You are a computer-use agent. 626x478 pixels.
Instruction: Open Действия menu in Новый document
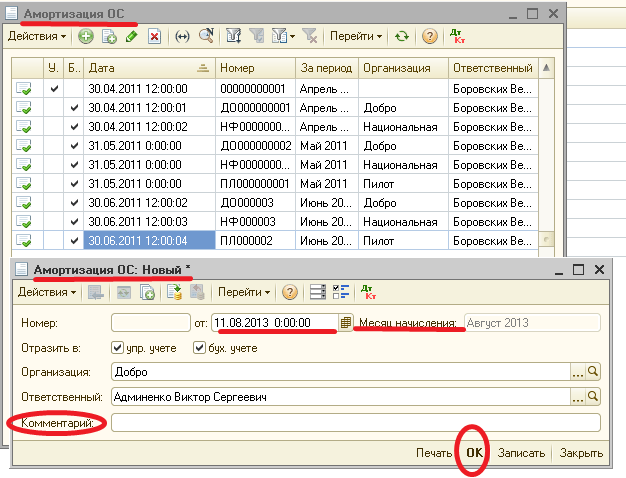coord(46,292)
